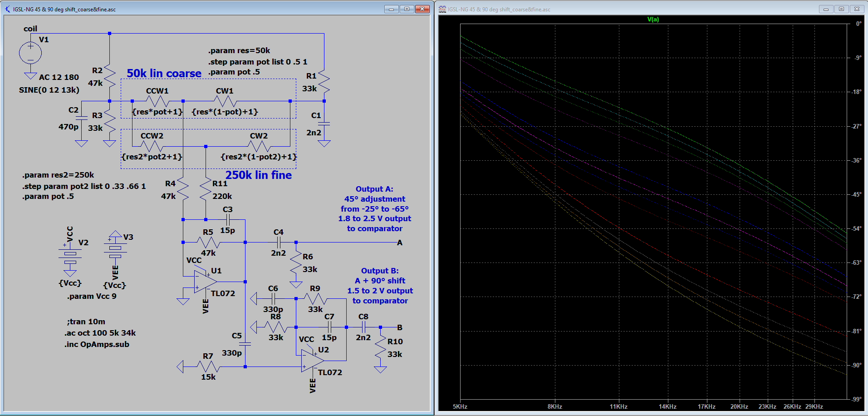Click the V1 coil voltage source symbol
Screen dimensions: 868x416
tap(30, 53)
